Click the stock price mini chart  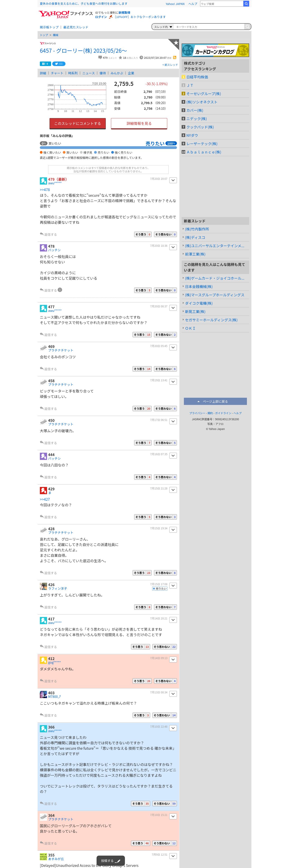77,97
